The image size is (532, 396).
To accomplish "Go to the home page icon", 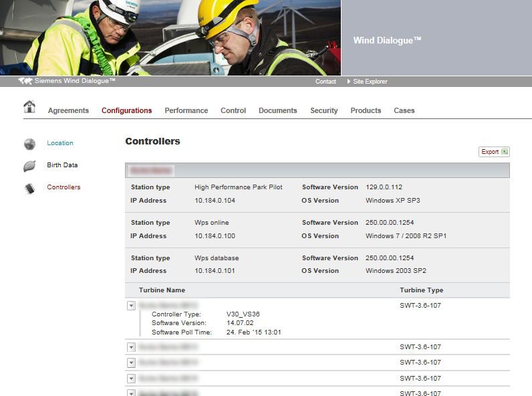I will point(29,106).
